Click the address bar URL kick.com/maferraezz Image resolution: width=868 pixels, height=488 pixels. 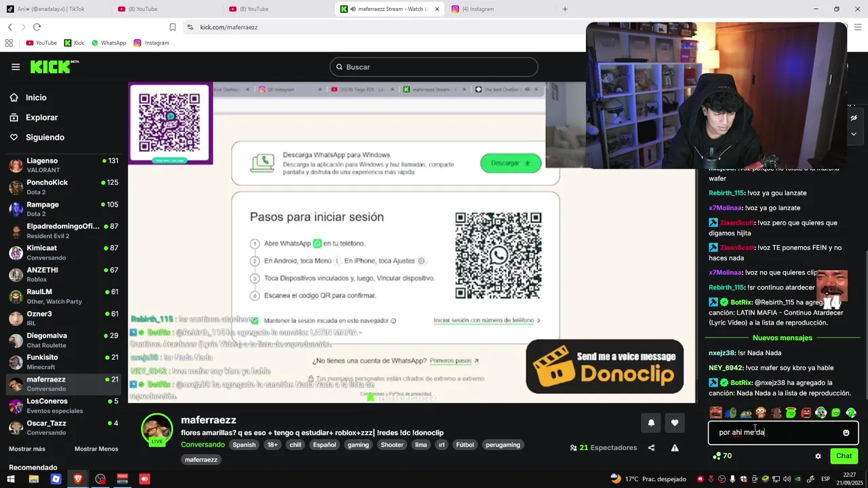point(229,27)
